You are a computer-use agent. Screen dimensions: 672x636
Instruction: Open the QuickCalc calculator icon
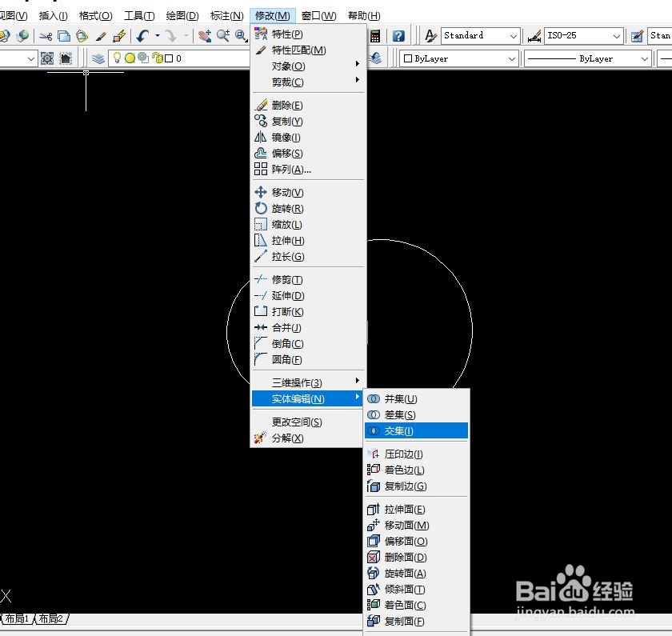tap(375, 36)
